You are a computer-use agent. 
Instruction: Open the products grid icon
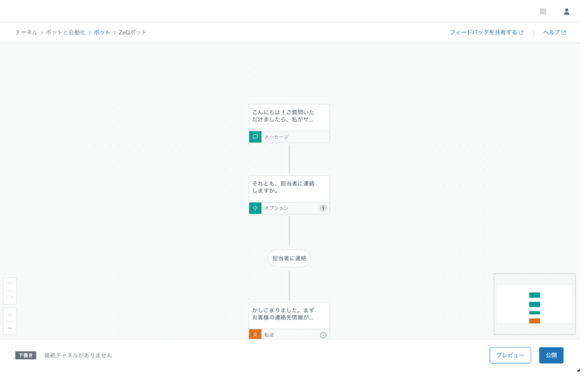pos(543,12)
